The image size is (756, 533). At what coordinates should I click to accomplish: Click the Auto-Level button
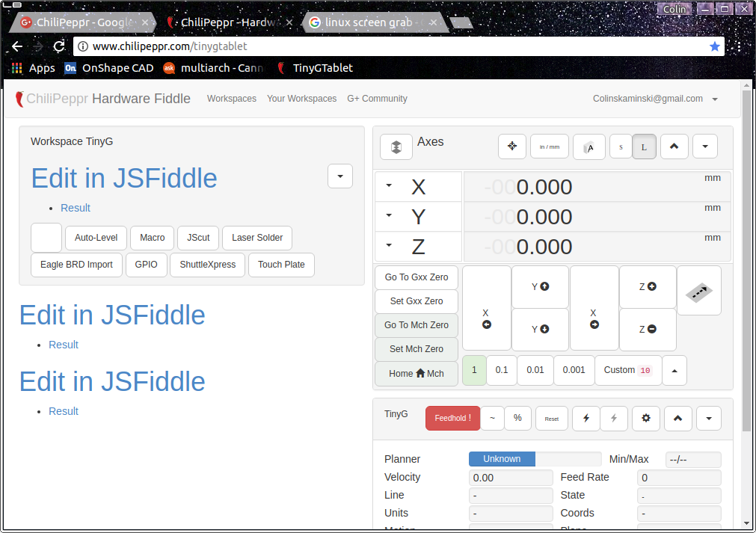[x=96, y=238]
